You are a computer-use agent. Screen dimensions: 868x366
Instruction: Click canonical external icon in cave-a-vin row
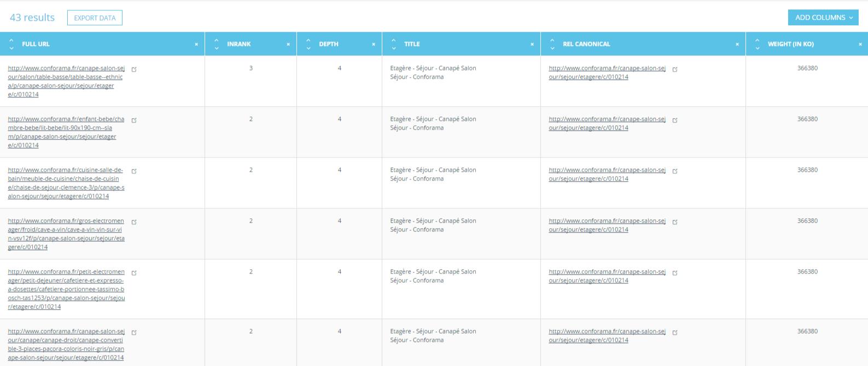(675, 222)
